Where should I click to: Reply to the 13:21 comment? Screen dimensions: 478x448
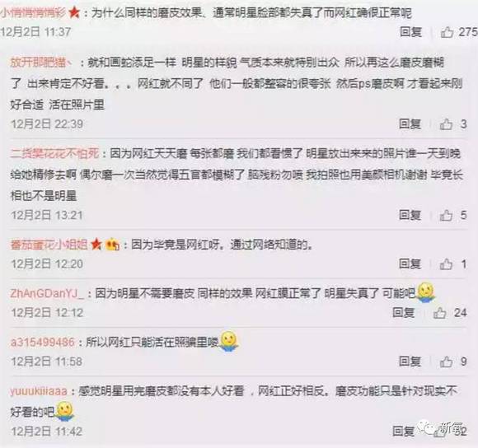(410, 215)
